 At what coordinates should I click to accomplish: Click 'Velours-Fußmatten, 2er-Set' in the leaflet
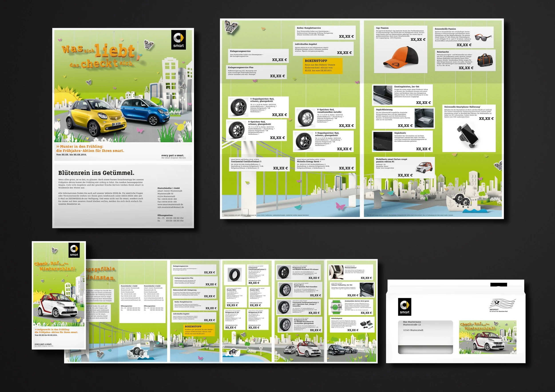click(342, 285)
